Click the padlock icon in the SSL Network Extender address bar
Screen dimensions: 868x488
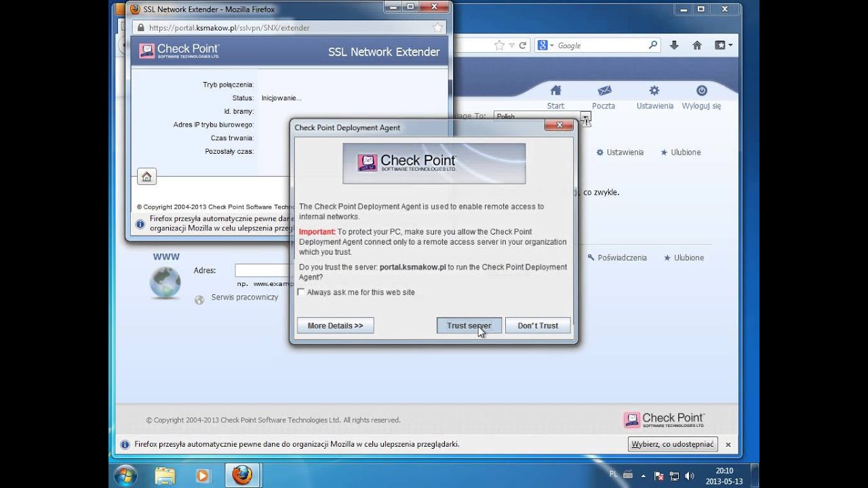point(140,28)
